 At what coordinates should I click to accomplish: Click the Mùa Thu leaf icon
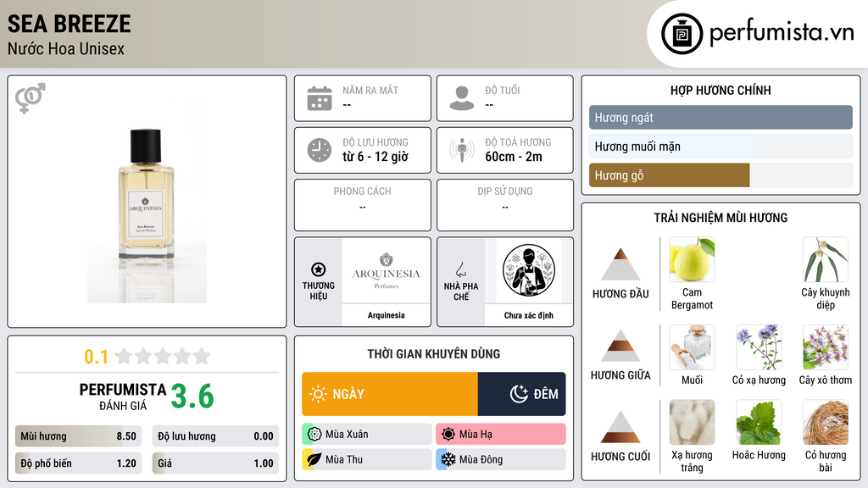coord(314,459)
